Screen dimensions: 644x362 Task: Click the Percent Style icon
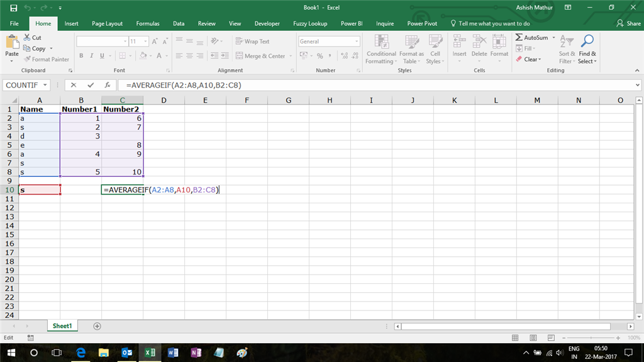pos(319,56)
